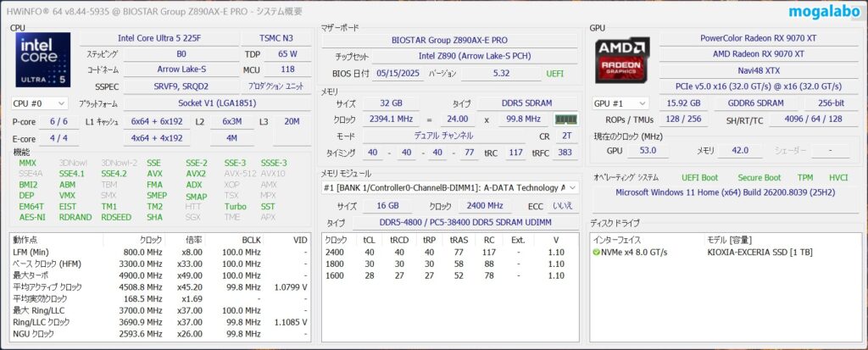Click the E-core count 4 / 4

(x=58, y=138)
